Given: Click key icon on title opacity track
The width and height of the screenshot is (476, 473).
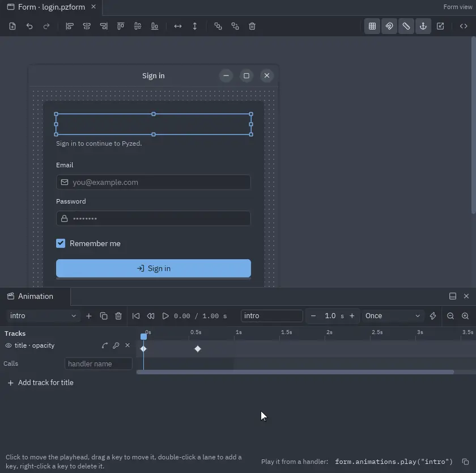Looking at the screenshot, I should point(116,345).
